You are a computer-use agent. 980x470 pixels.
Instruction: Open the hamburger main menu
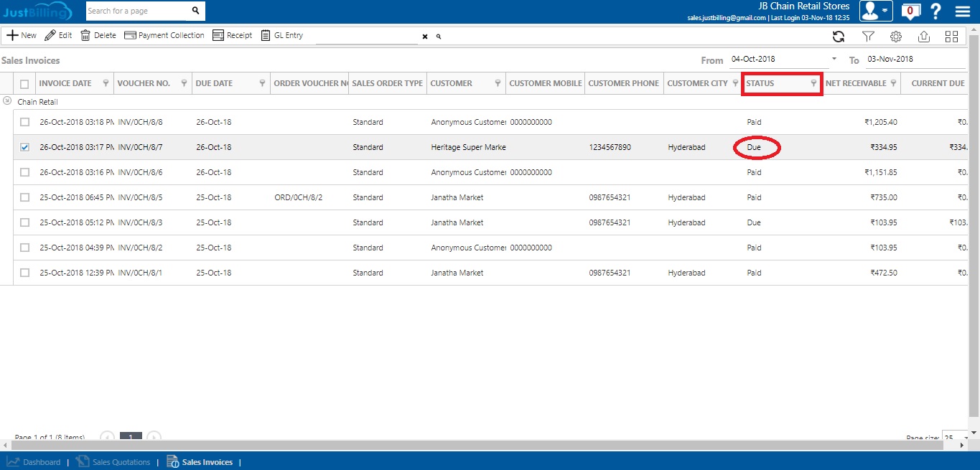coord(963,11)
